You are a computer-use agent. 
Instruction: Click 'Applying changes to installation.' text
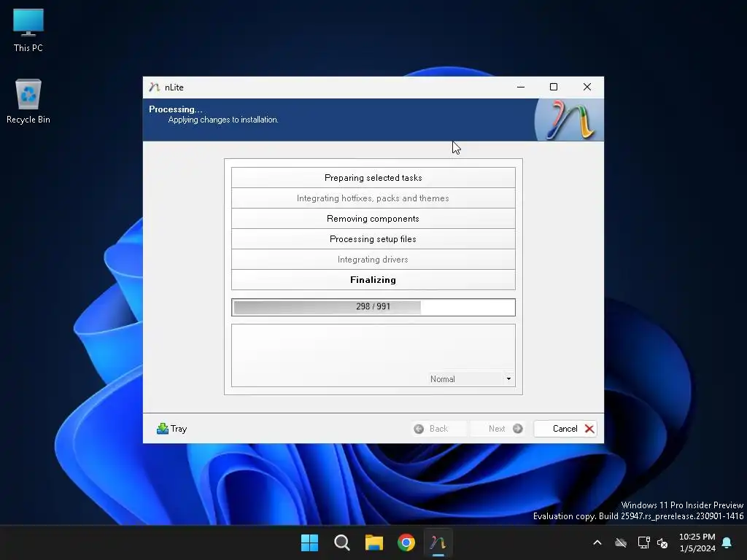coord(223,120)
